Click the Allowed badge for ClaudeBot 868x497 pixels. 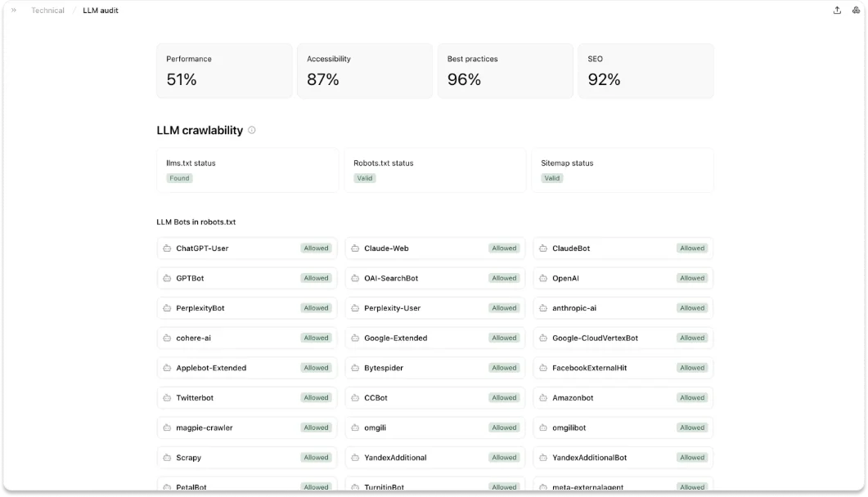(692, 248)
